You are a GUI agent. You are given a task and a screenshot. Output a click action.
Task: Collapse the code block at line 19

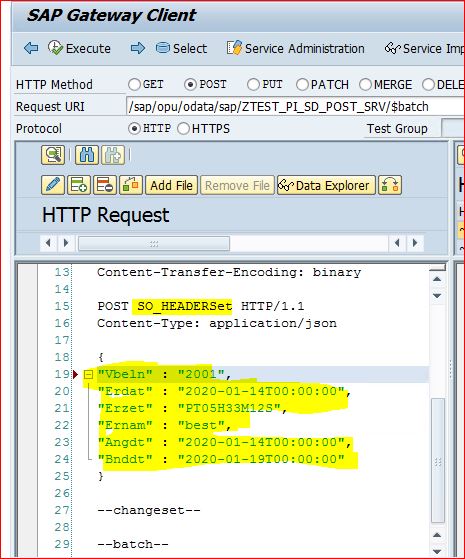point(88,374)
